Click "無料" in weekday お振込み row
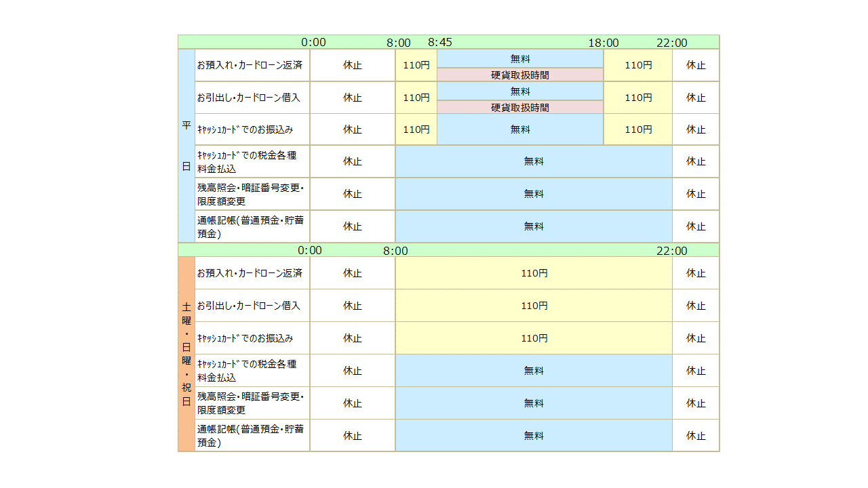The image size is (868, 488). pyautogui.click(x=520, y=129)
